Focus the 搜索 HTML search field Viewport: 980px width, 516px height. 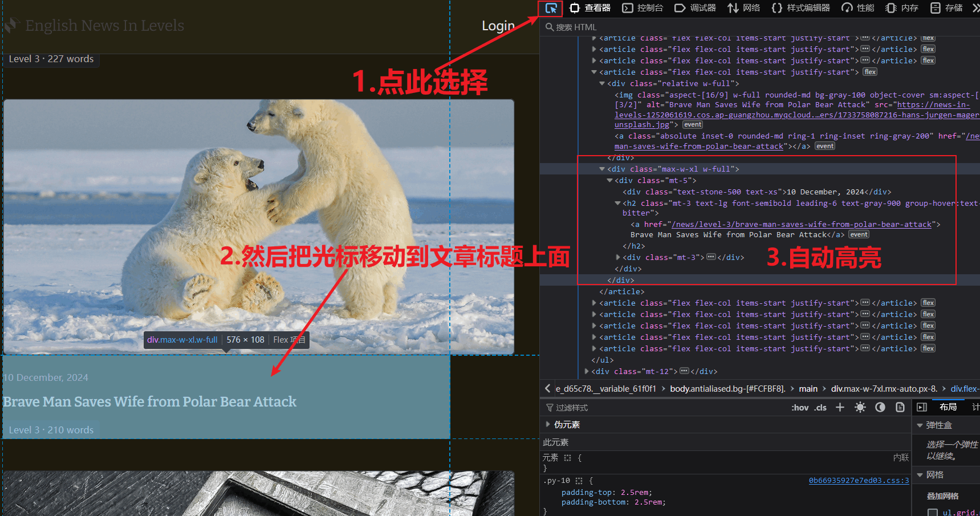point(758,27)
